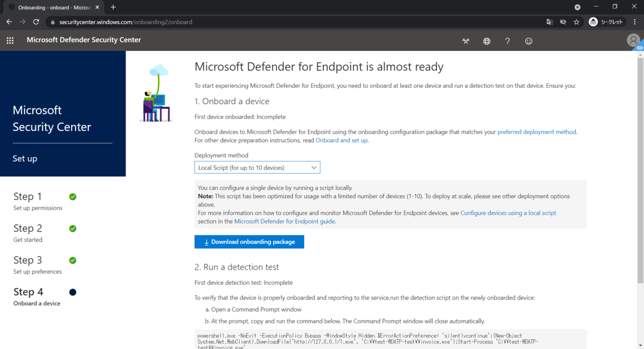Open the help question mark icon
644x349 pixels.
507,41
